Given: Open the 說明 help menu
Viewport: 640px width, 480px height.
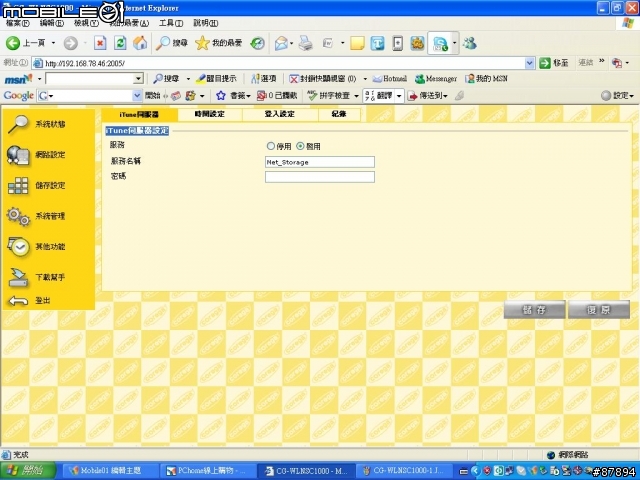Looking at the screenshot, I should click(x=205, y=23).
